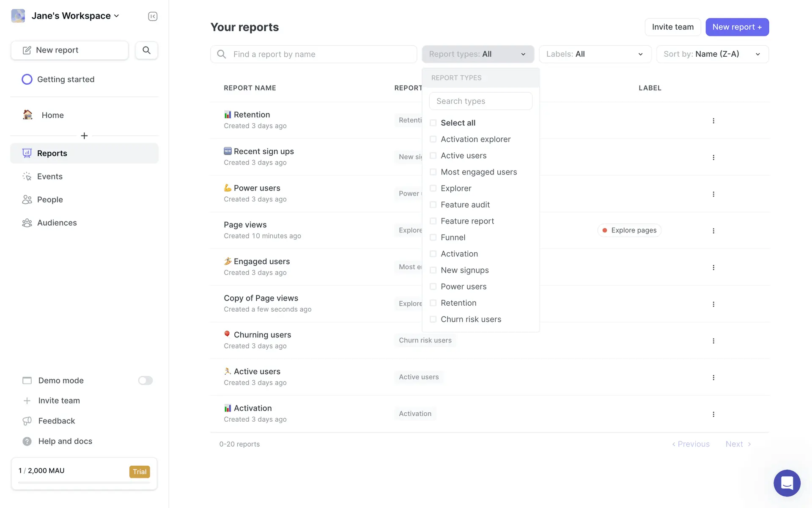The image size is (812, 508).
Task: Enable the Churn risk users checkbox
Action: tap(433, 319)
